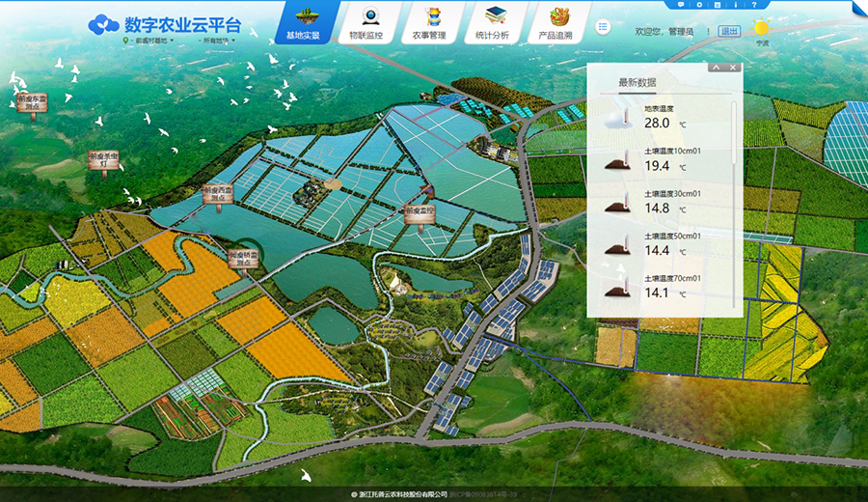This screenshot has width=868, height=502.
Task: Collapse the 最新数据 panel with the caret
Action: click(x=716, y=67)
